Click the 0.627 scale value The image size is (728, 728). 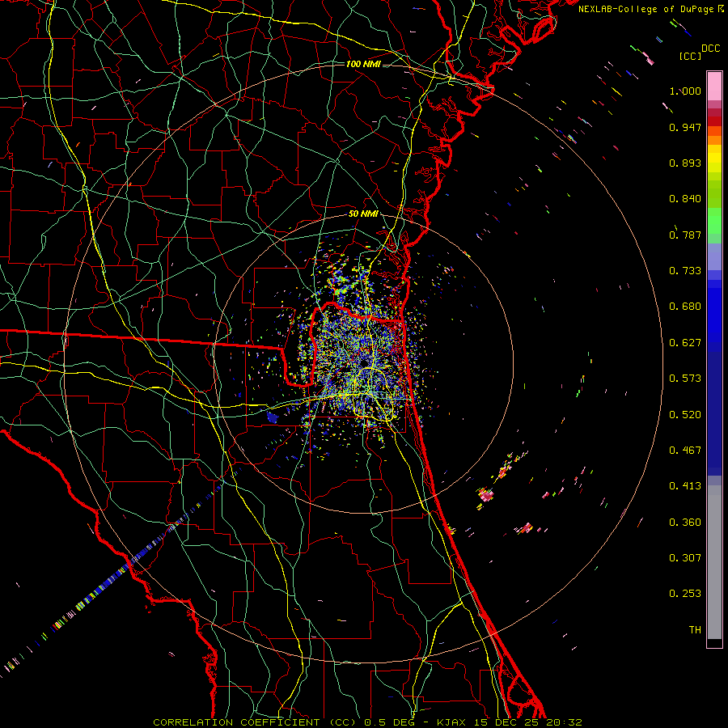tap(685, 343)
